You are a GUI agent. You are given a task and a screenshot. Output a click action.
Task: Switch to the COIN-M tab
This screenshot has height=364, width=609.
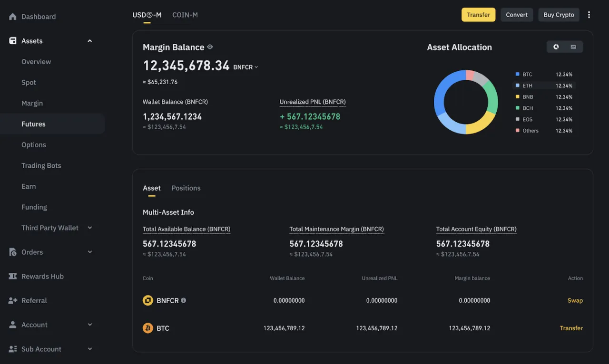point(185,15)
